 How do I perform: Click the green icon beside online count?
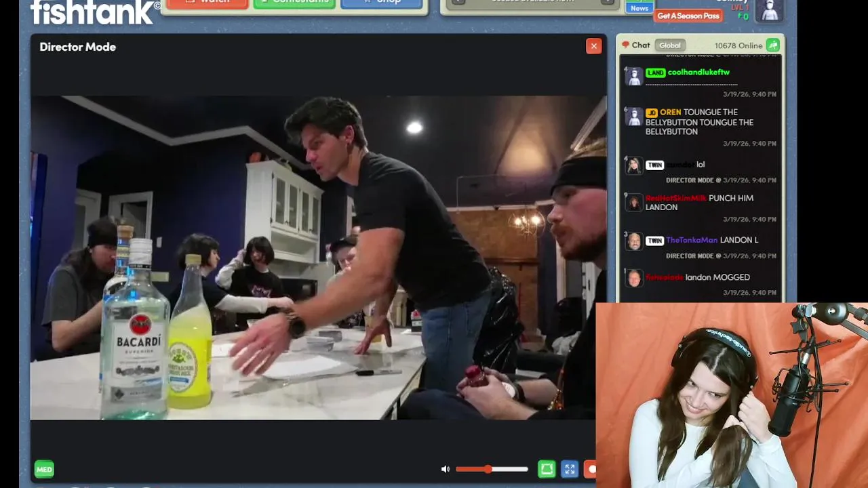pyautogui.click(x=773, y=45)
